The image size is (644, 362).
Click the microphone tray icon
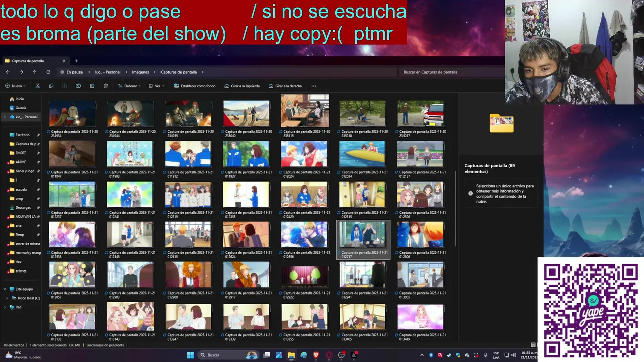click(x=486, y=355)
